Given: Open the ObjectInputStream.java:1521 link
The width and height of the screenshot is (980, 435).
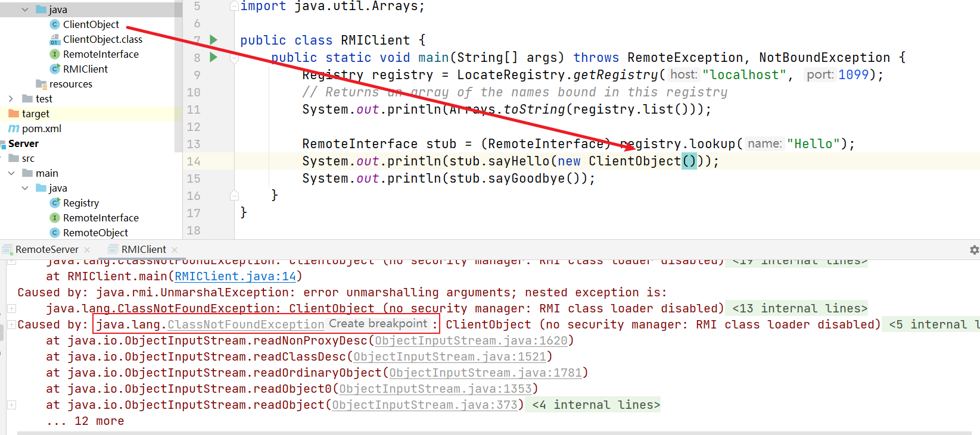Looking at the screenshot, I should pos(450,356).
